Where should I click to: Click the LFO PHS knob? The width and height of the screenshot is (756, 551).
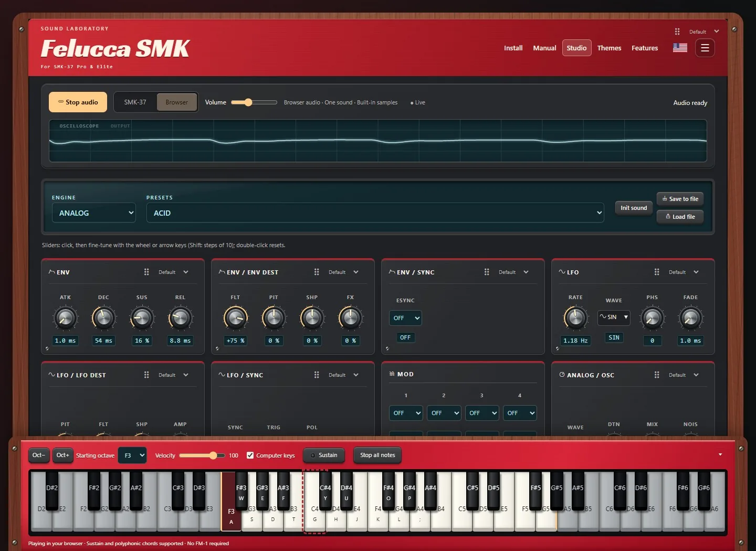[x=652, y=317]
